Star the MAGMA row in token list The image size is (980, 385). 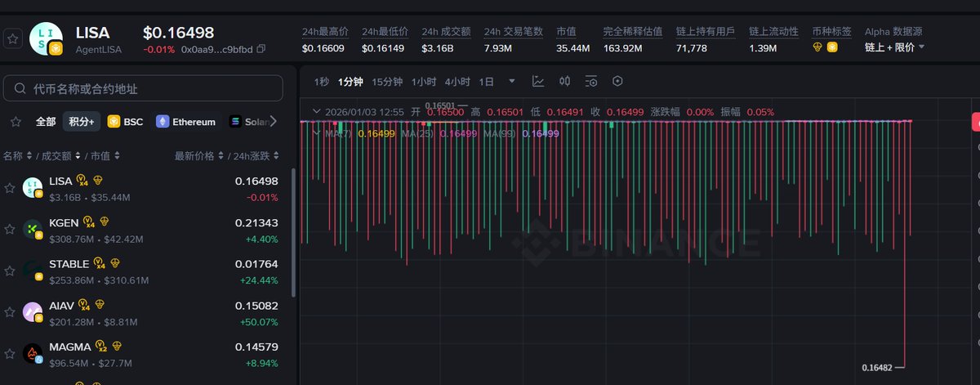[x=10, y=354]
